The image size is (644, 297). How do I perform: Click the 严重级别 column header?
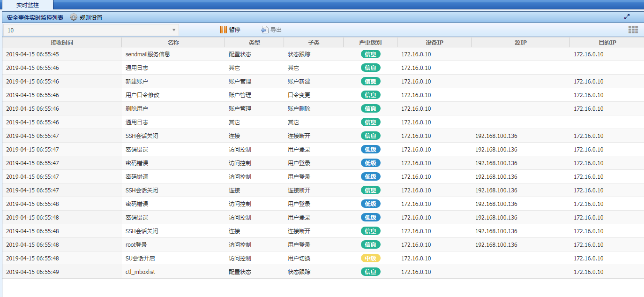370,42
